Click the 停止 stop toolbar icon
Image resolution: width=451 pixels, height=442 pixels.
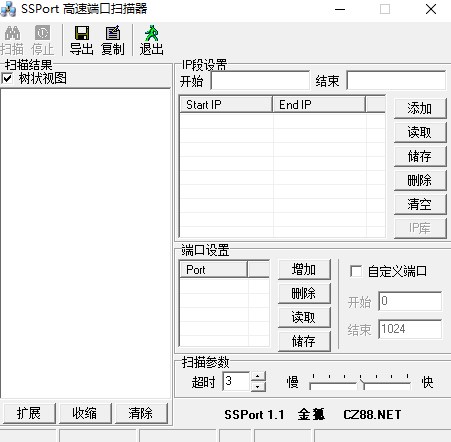(42, 40)
